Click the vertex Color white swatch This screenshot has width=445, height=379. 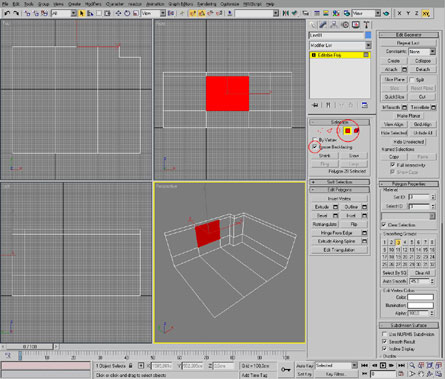click(x=420, y=297)
